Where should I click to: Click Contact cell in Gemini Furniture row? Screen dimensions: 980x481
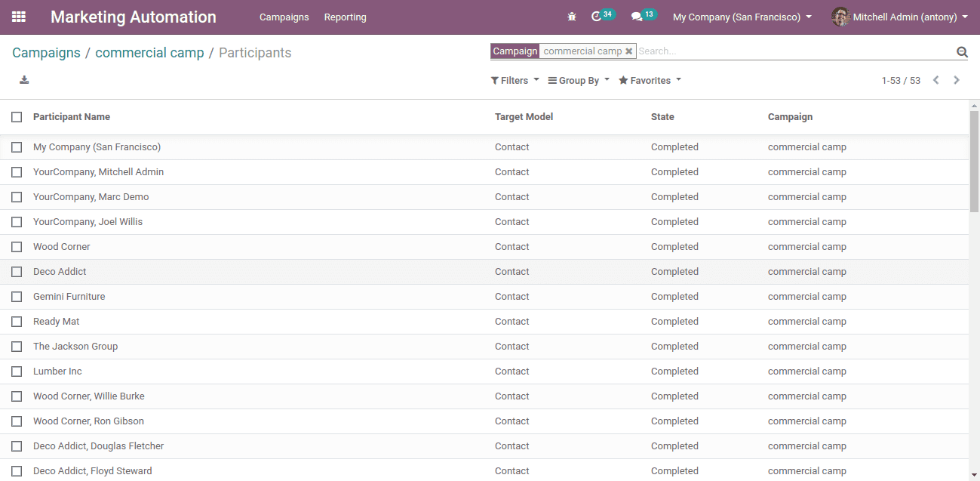pyautogui.click(x=512, y=297)
